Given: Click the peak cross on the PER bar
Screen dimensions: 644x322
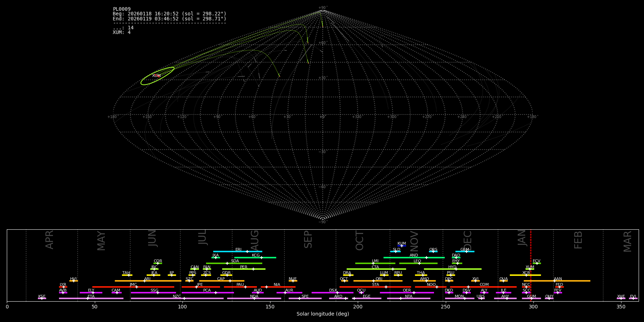Looking at the screenshot, I should [253, 269].
